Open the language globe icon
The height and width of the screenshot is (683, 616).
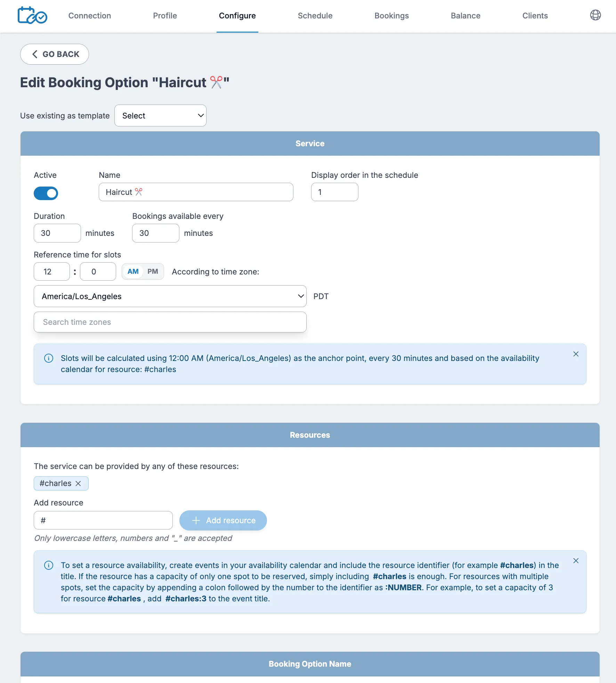click(595, 15)
